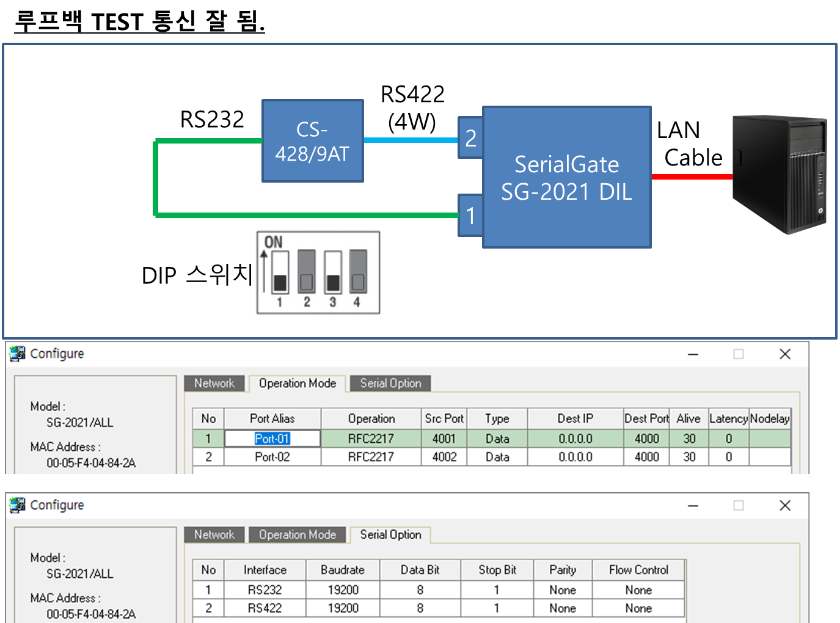Screen dimensions: 840x623
Task: Toggle DIP switch number 4
Action: pos(358,272)
